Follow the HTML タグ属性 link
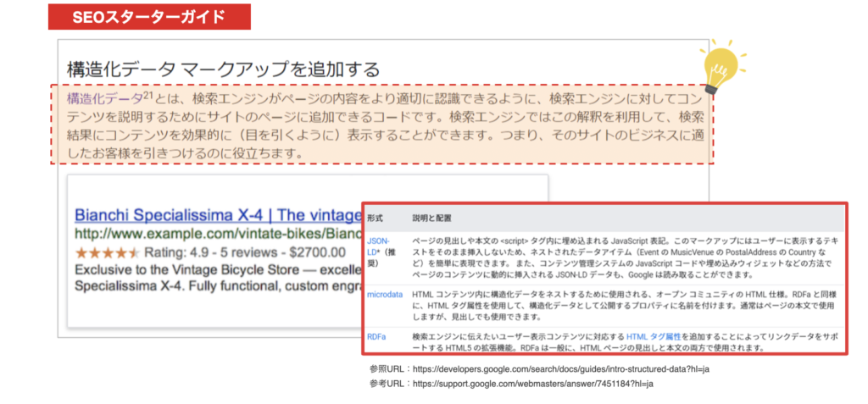 656,336
